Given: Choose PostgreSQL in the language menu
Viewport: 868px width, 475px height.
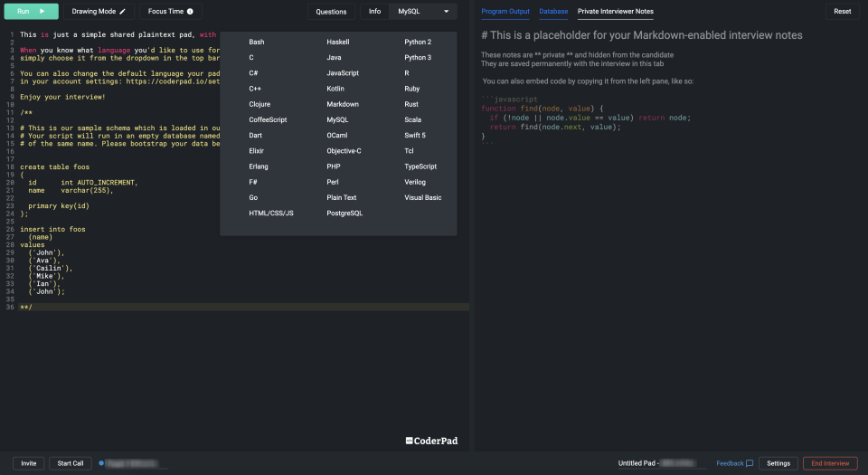Looking at the screenshot, I should click(x=344, y=214).
